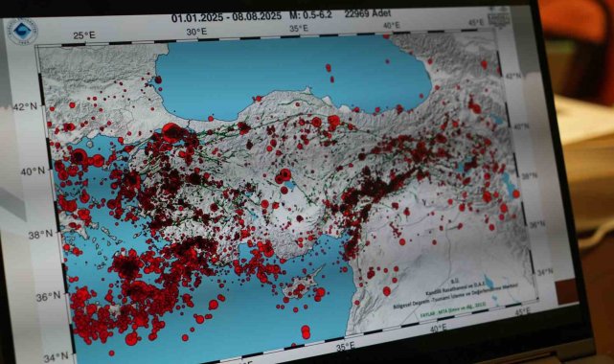
Task: Select the two red circles south of Cyprus
Action: [306, 331]
